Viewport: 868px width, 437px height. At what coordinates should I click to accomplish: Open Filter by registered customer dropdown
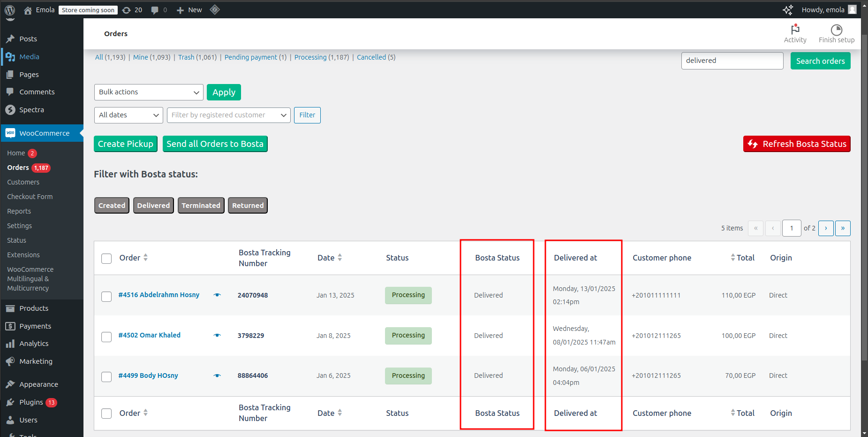point(229,115)
